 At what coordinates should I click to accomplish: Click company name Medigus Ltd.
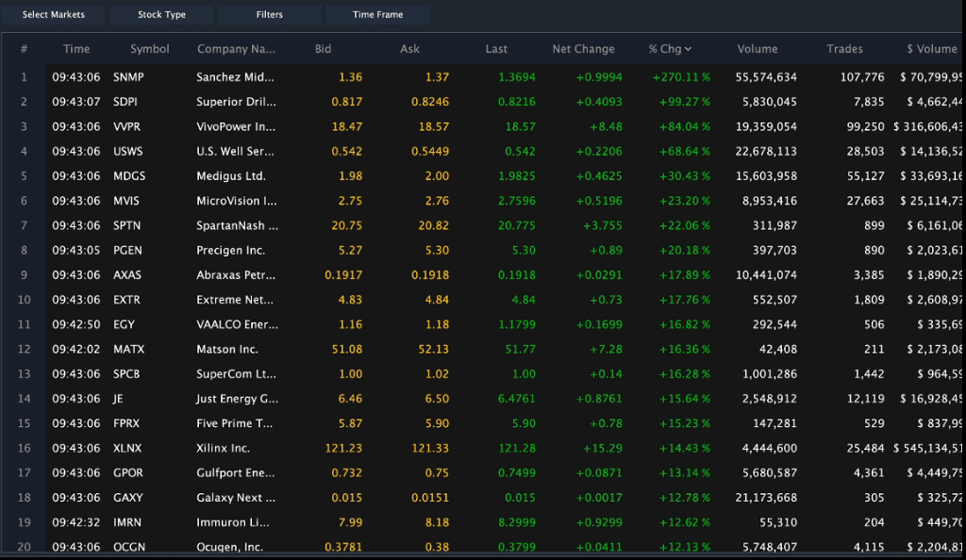[x=231, y=176]
